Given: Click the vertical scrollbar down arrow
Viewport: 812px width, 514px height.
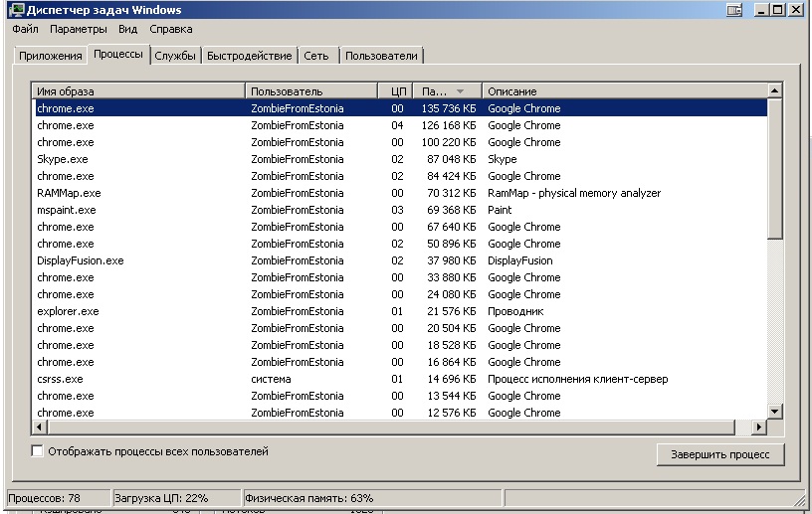Looking at the screenshot, I should tap(774, 412).
